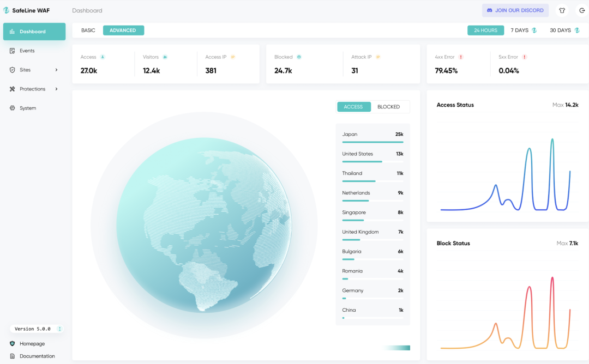
Task: Select the 24 HOURS time range
Action: [x=485, y=31]
